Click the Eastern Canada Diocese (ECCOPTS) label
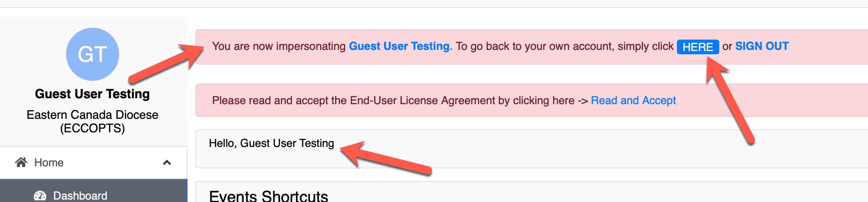 (93, 121)
